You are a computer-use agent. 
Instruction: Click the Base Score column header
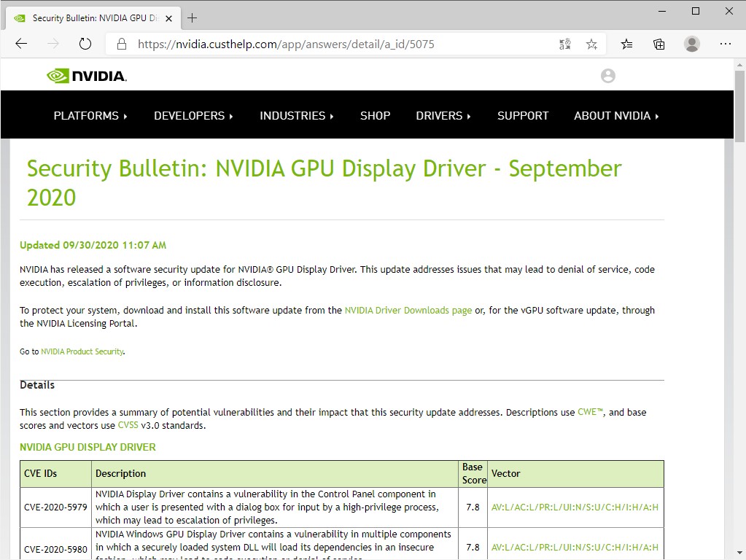click(473, 474)
